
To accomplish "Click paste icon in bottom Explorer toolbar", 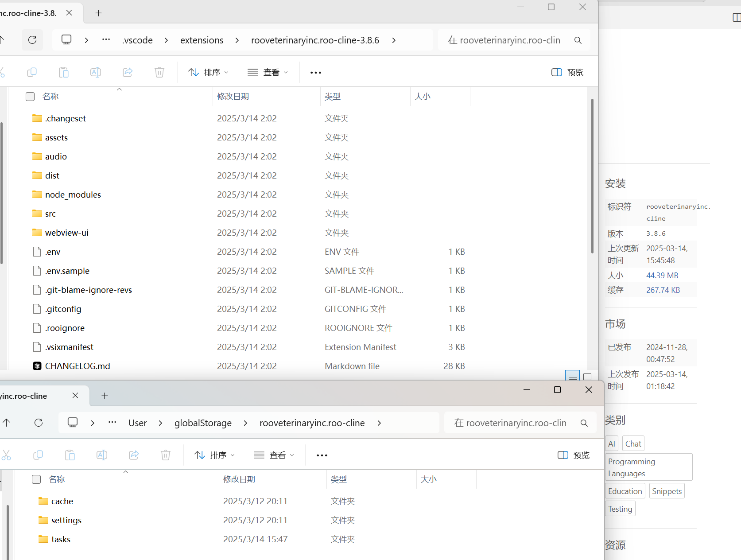I will pos(70,455).
